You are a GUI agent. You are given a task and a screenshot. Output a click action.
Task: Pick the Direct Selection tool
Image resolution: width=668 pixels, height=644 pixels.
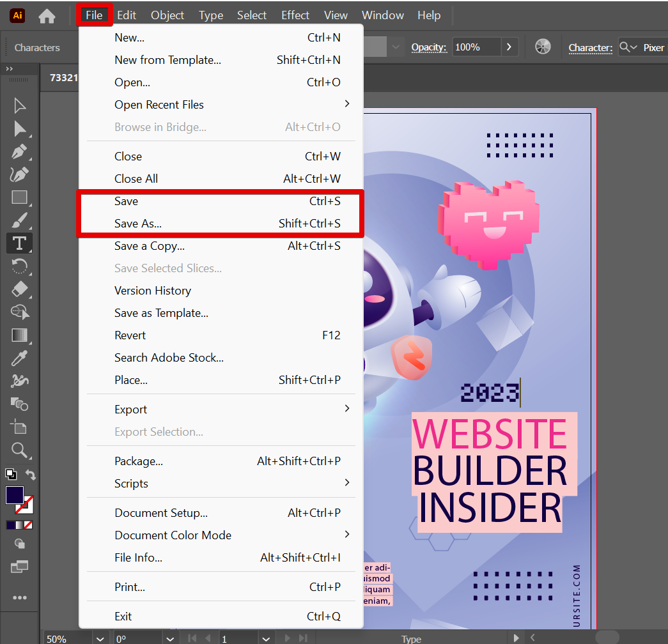pyautogui.click(x=19, y=129)
